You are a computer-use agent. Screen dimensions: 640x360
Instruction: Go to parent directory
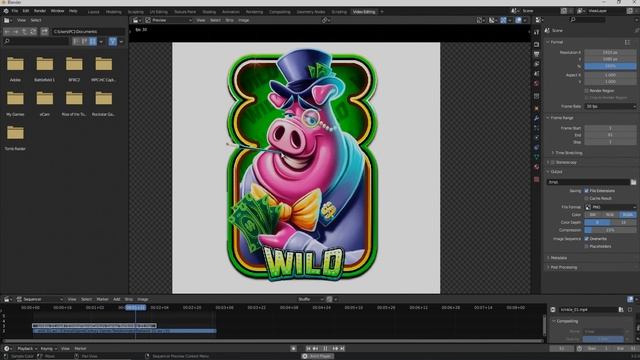[24, 31]
